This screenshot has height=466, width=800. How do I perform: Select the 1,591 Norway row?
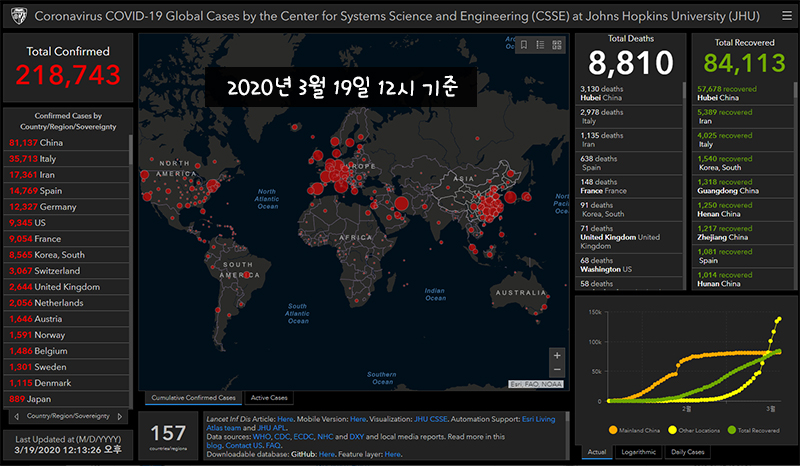point(66,335)
